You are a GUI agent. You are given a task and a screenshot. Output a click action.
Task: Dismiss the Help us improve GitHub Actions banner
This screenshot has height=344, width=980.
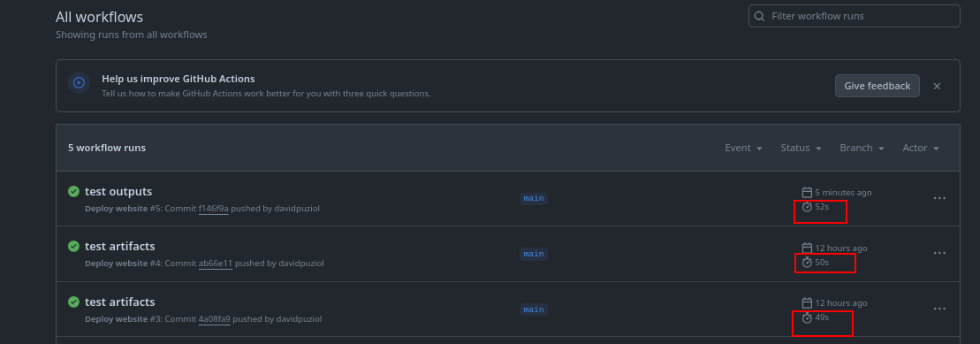(937, 87)
